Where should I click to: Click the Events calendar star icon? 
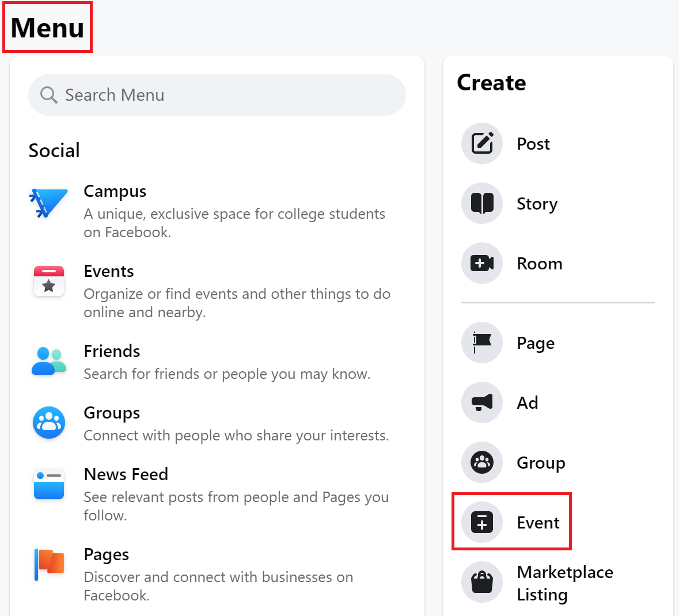tap(49, 281)
